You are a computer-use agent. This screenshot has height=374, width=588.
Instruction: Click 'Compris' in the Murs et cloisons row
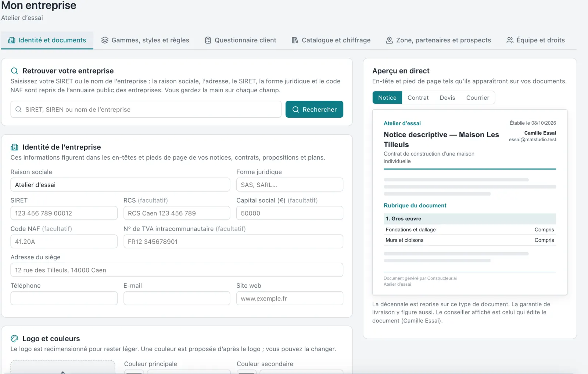click(x=544, y=240)
